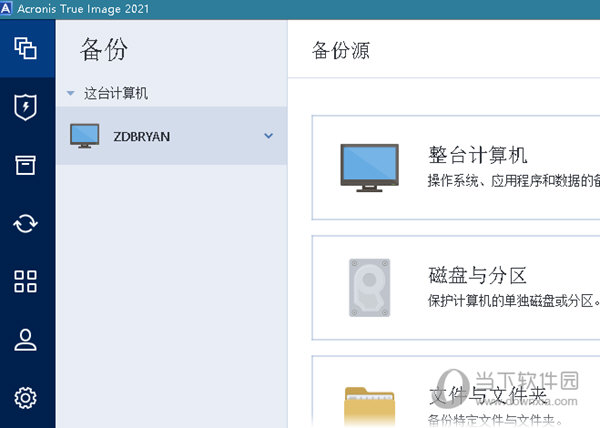Open the Archive box section
The width and height of the screenshot is (600, 428).
26,165
